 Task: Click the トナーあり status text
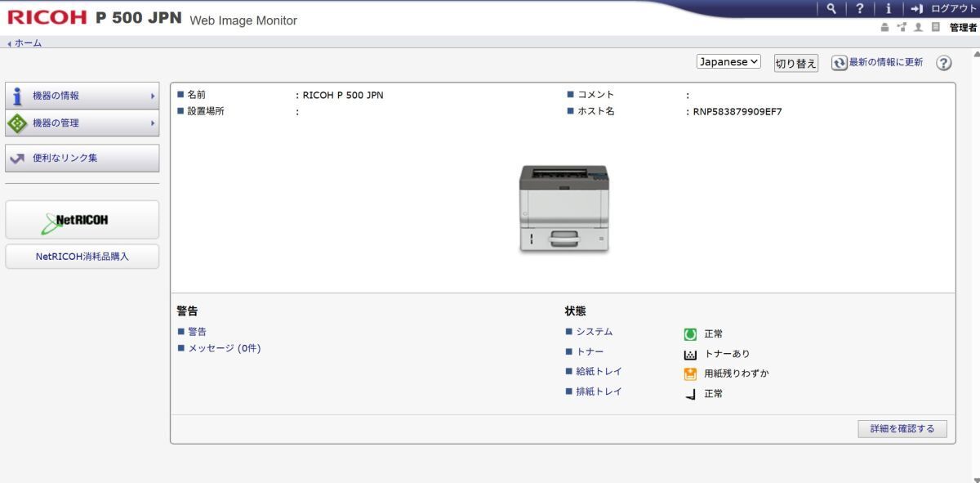pyautogui.click(x=727, y=354)
